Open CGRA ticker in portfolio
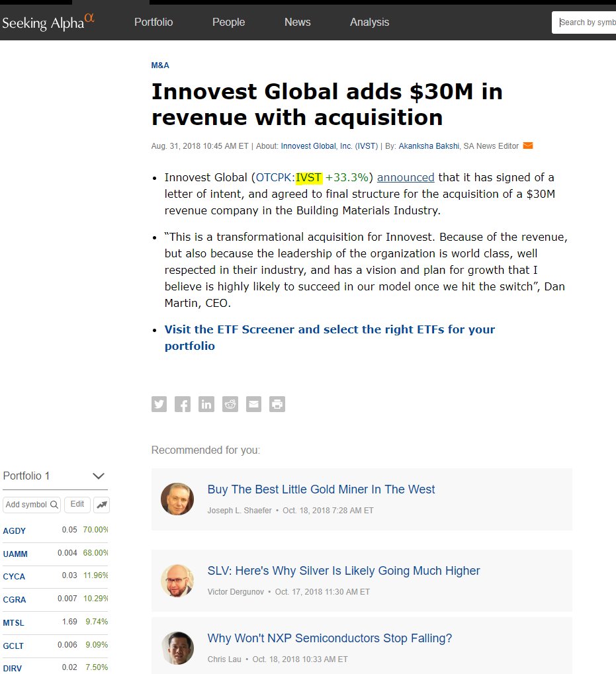The width and height of the screenshot is (616, 674). [x=14, y=600]
